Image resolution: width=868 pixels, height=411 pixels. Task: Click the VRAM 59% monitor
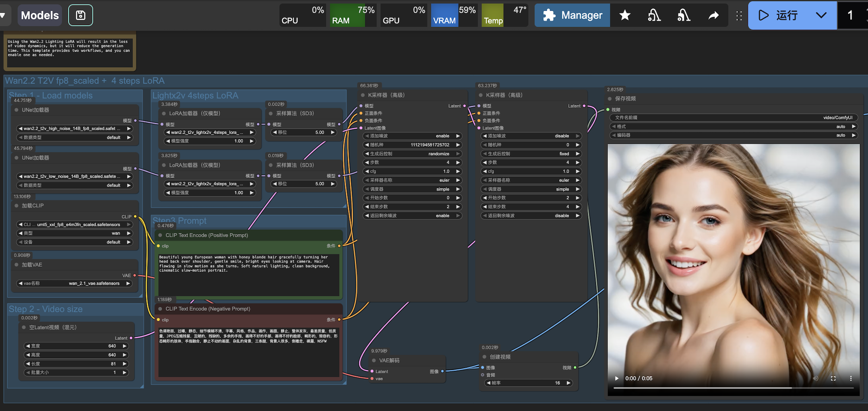point(454,16)
